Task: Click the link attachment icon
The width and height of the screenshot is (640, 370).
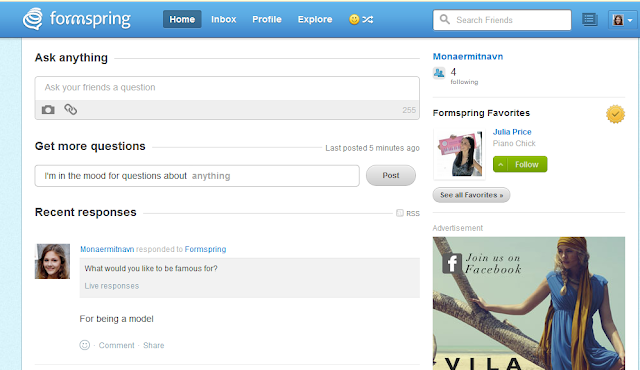Action: tap(71, 109)
